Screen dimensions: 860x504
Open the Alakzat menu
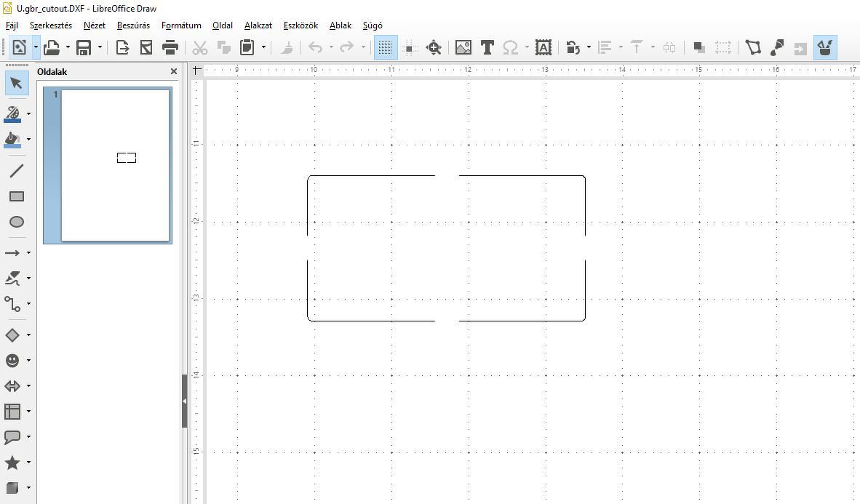[258, 25]
